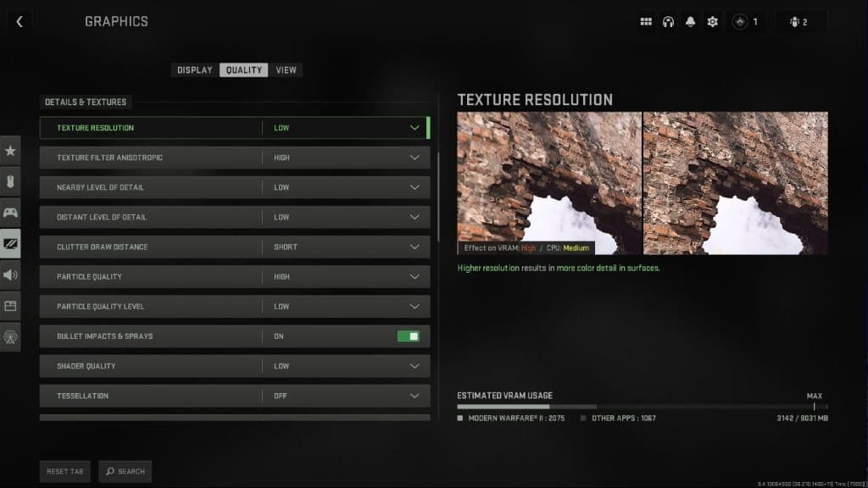This screenshot has height=488, width=868.
Task: Open the Favorites star settings category
Action: [10, 151]
